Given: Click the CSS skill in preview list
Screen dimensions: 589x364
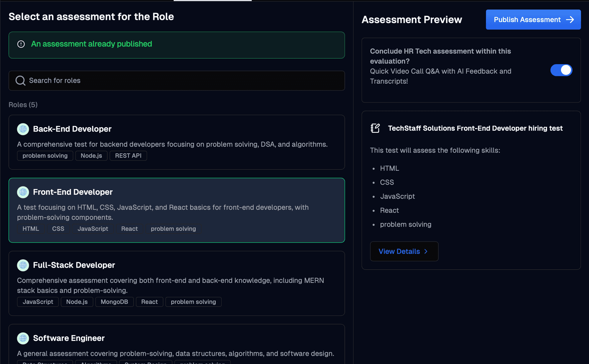Looking at the screenshot, I should click(x=387, y=182).
